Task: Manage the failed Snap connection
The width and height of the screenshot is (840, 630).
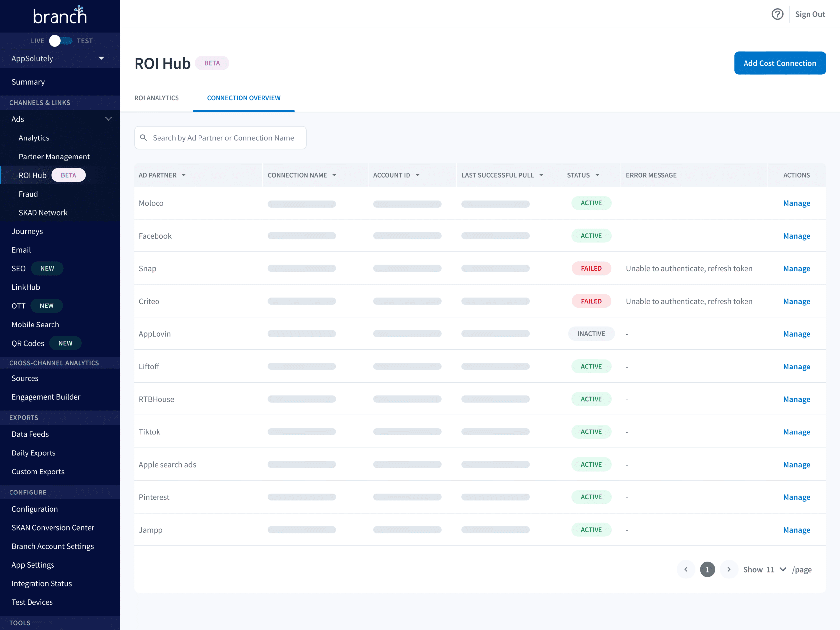Action: tap(796, 268)
